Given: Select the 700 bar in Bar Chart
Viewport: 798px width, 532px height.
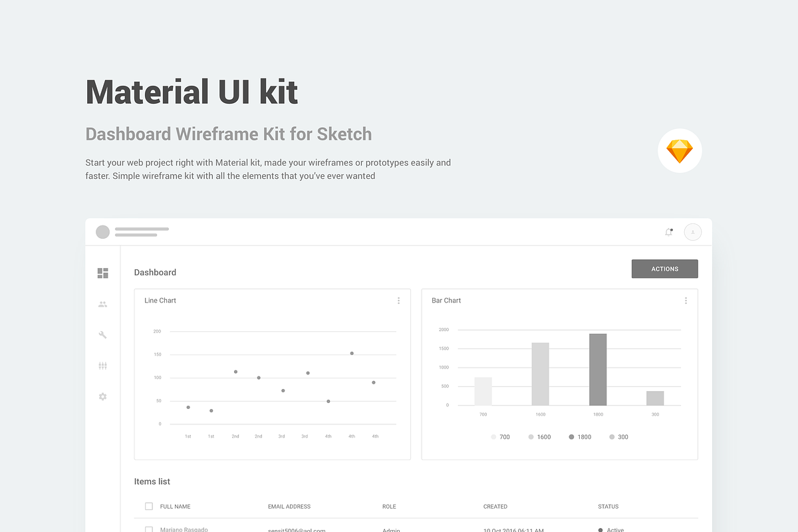Looking at the screenshot, I should [483, 392].
